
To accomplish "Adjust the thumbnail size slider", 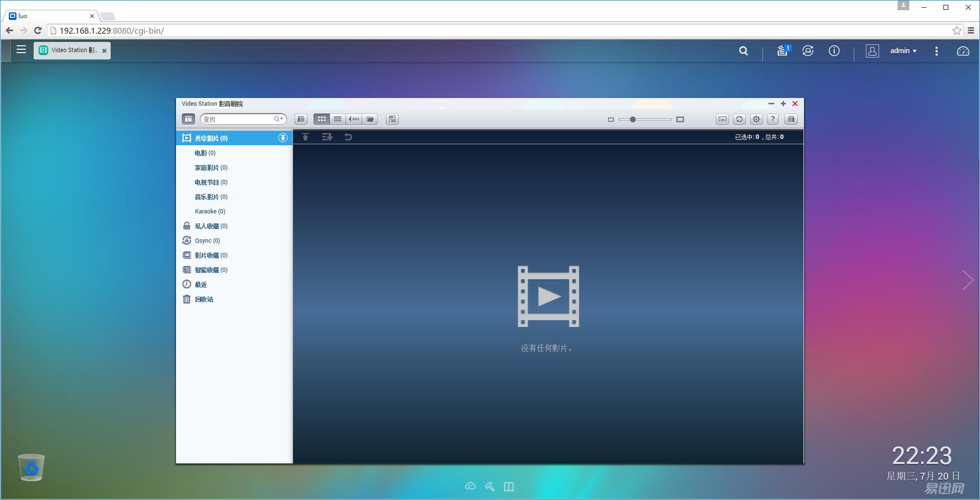I will click(632, 119).
